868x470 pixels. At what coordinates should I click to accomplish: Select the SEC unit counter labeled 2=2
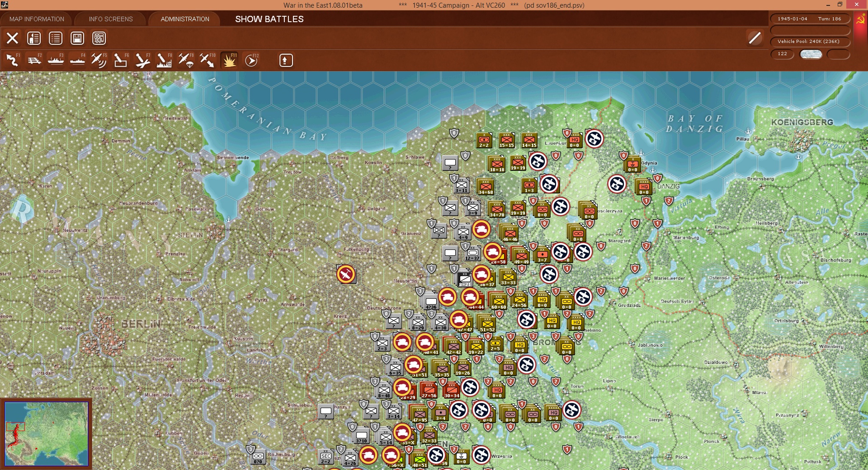(325, 457)
